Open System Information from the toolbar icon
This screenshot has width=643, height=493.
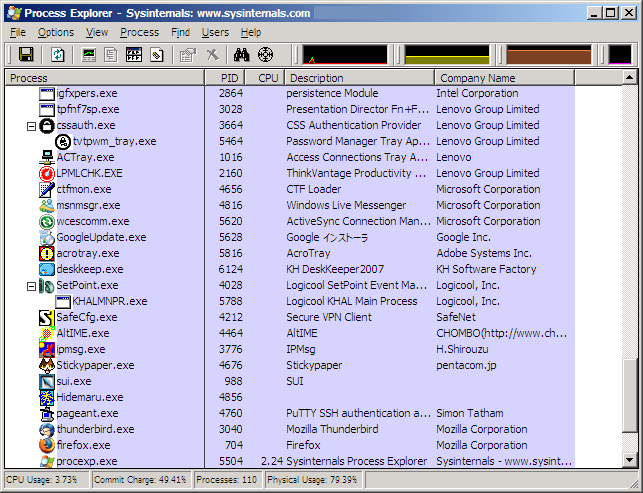pos(90,55)
